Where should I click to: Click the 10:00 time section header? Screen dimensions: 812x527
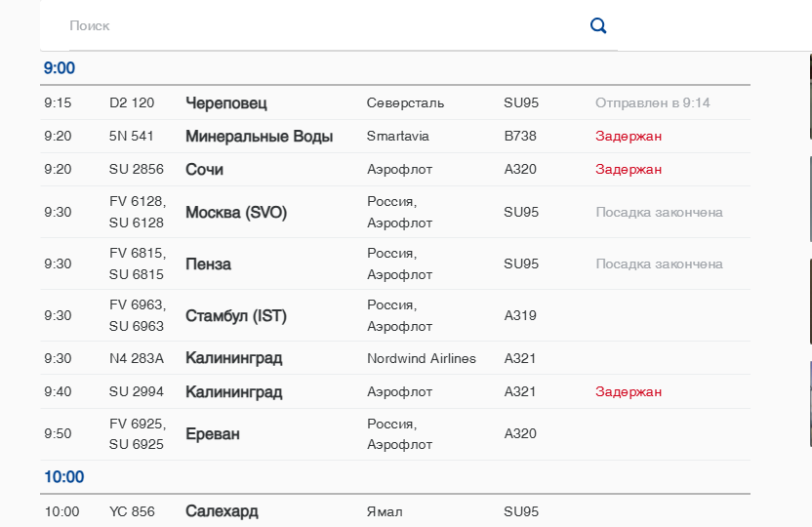pyautogui.click(x=64, y=477)
